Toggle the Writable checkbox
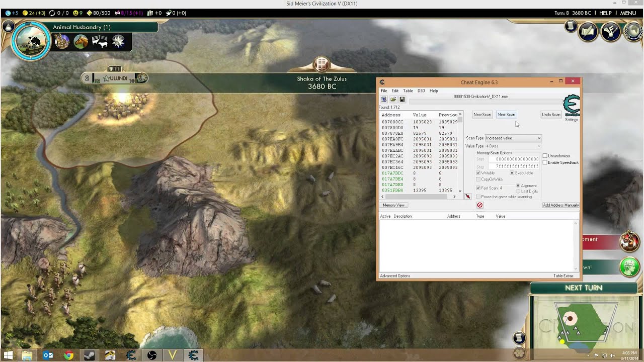The height and width of the screenshot is (362, 644). pyautogui.click(x=478, y=173)
